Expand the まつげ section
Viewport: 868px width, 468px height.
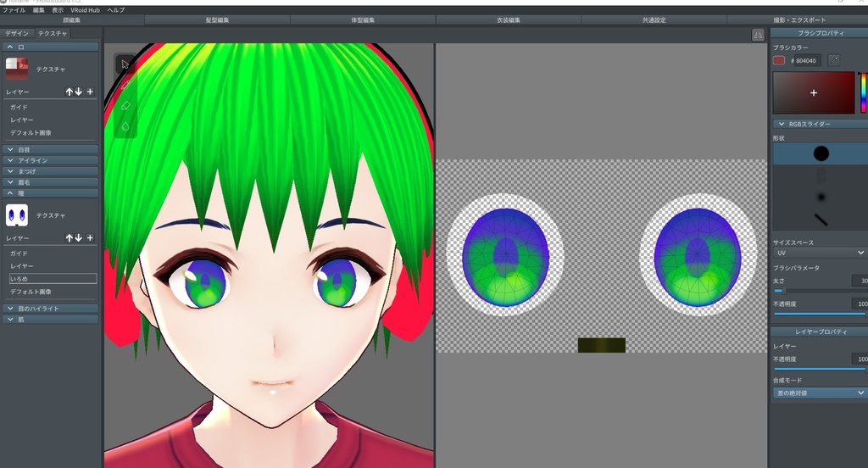point(50,171)
